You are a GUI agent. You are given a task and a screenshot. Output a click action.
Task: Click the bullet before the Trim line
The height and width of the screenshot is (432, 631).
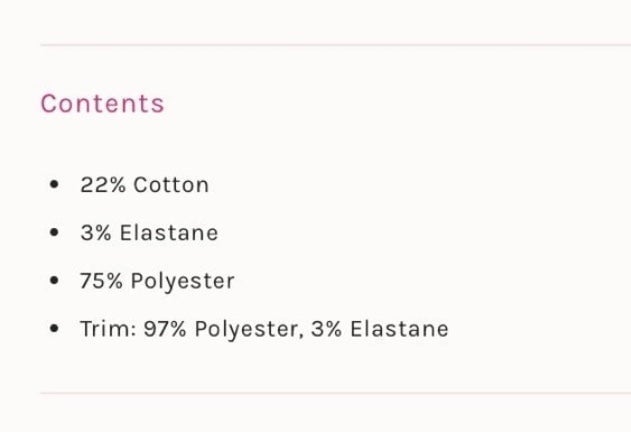pos(54,329)
